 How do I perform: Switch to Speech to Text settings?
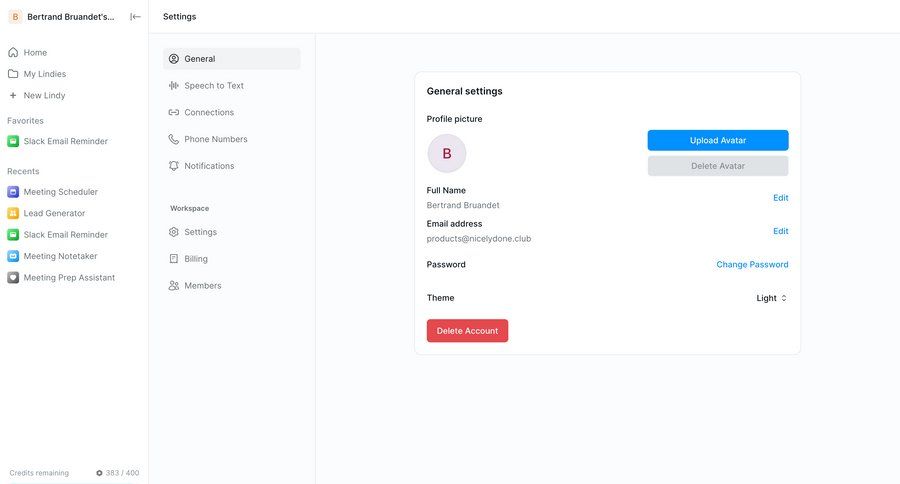tap(213, 86)
